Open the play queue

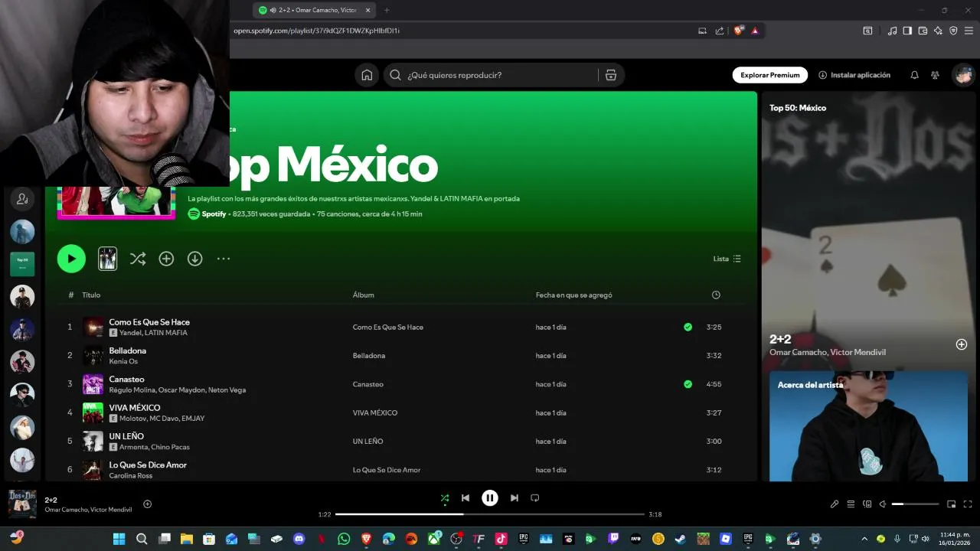pos(851,504)
